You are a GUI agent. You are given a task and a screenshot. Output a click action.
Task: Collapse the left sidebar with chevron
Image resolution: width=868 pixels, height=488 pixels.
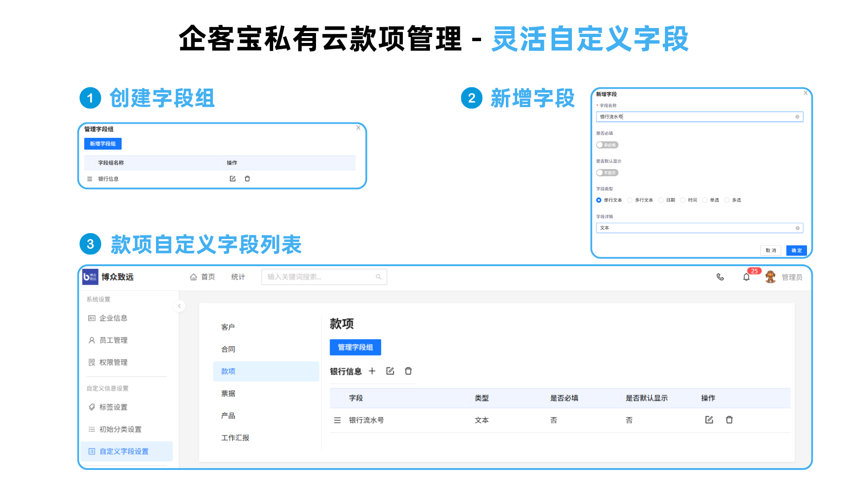[179, 306]
